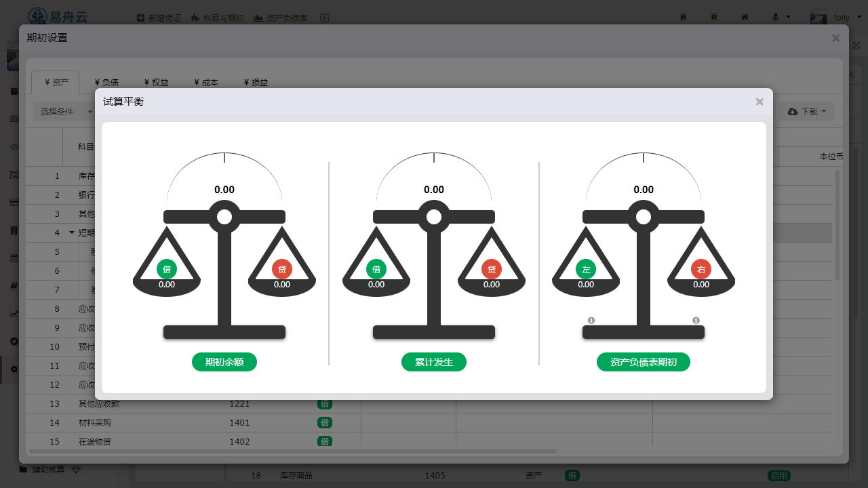Click the left info icon under the 左 pan
The image size is (868, 488).
point(591,320)
